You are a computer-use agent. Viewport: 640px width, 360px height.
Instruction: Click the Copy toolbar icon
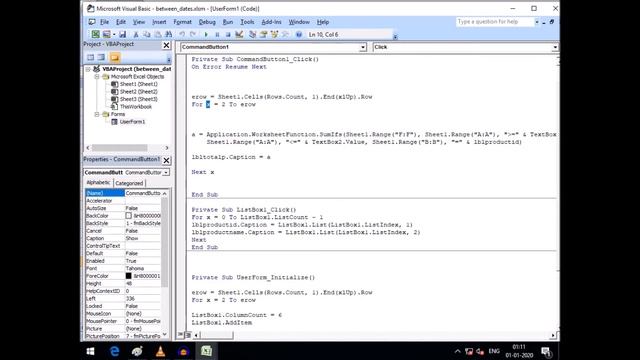tap(147, 35)
